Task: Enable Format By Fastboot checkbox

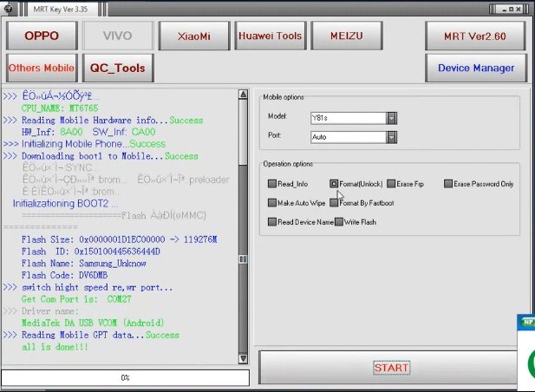Action: [x=334, y=203]
